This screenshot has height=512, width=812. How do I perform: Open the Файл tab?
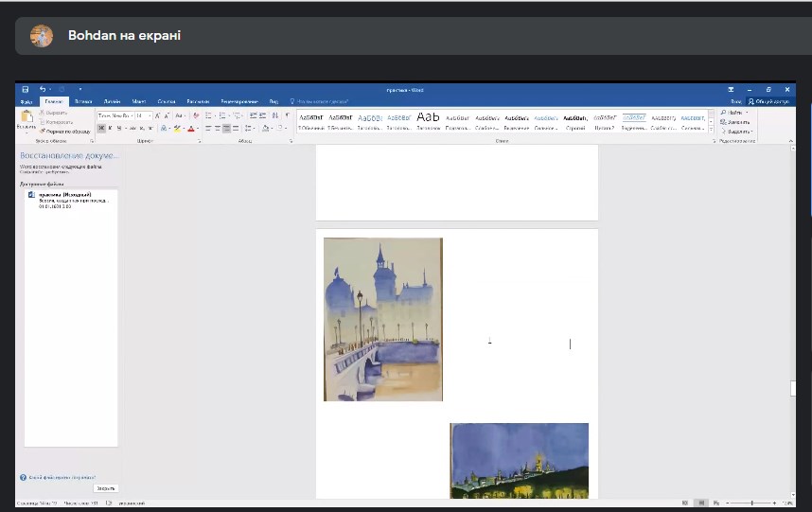pos(26,101)
